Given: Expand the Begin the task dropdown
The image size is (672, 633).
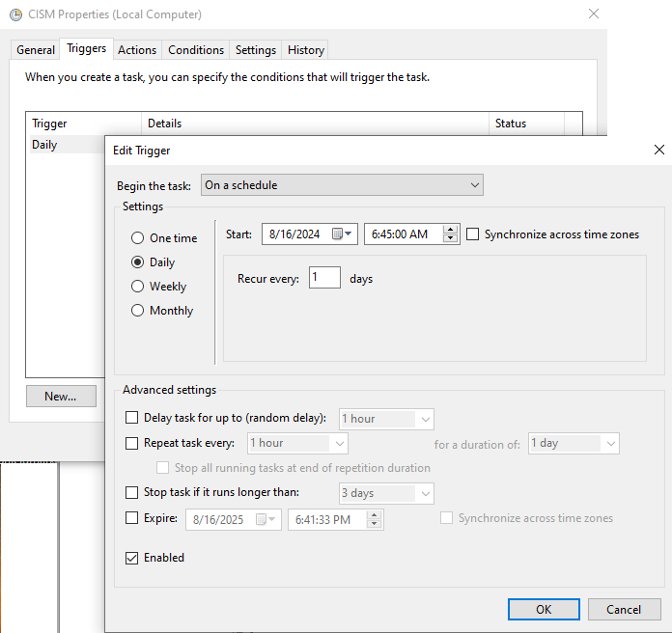Looking at the screenshot, I should [342, 185].
